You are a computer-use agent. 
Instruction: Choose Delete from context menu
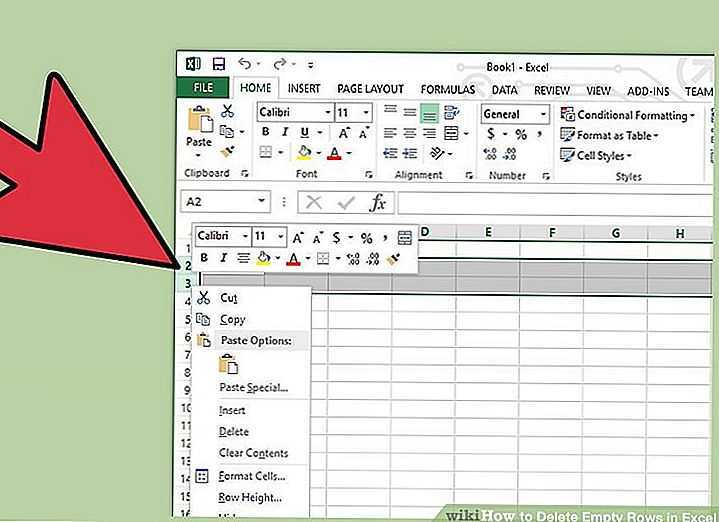[x=234, y=432]
